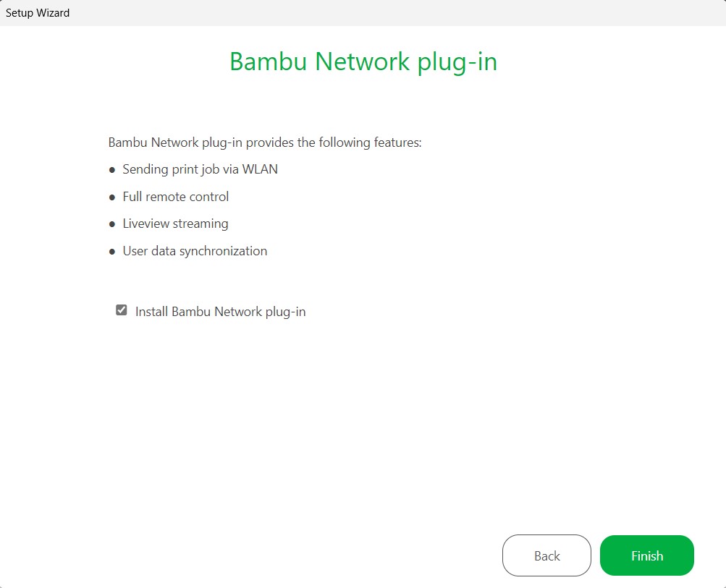Click the bullet beside Sending print job via WLAN
This screenshot has height=588, width=726.
click(x=112, y=170)
